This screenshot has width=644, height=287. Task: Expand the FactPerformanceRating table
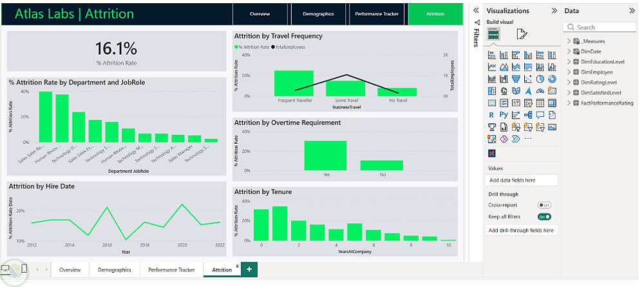(569, 103)
